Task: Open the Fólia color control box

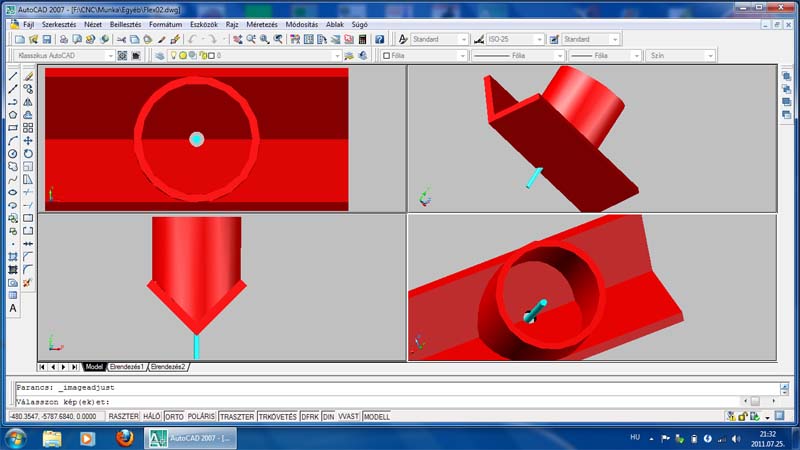Action: coord(424,56)
